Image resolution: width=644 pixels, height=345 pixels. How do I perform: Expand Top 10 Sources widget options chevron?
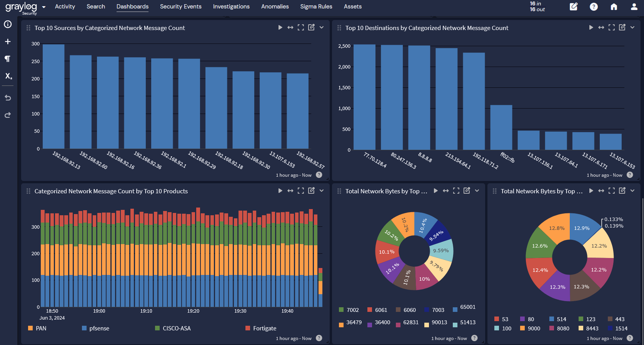[322, 27]
